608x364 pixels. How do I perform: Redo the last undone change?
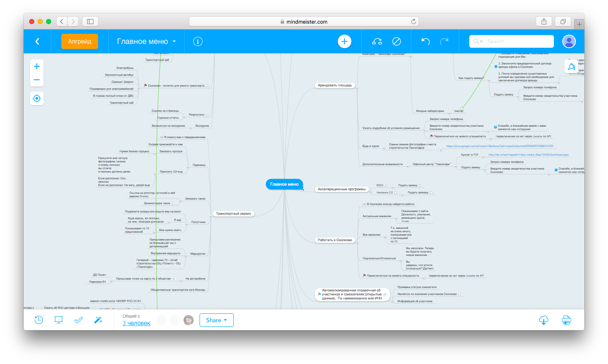444,41
